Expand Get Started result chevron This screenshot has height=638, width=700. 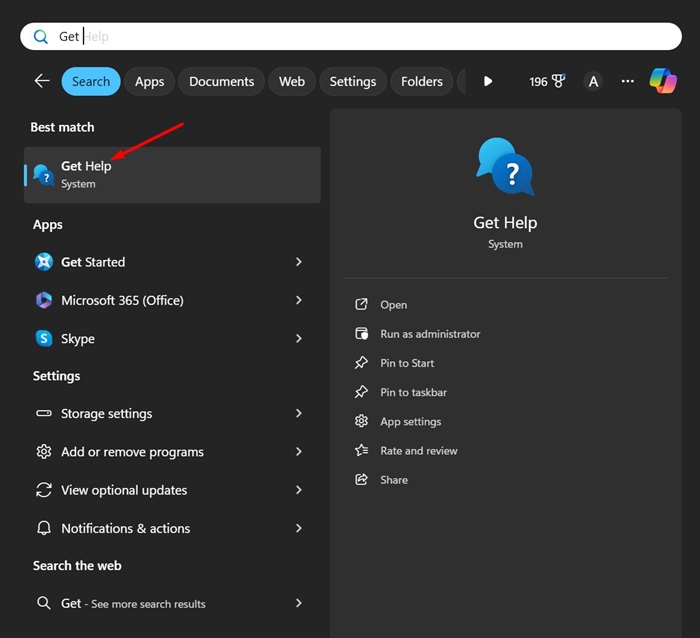pyautogui.click(x=299, y=262)
